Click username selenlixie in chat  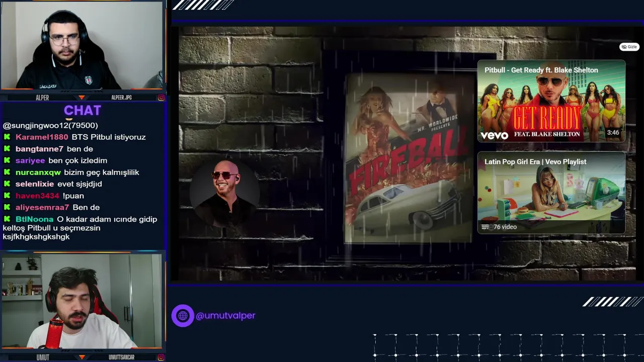35,184
